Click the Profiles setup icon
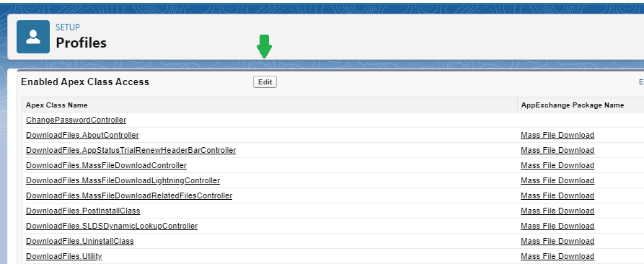The width and height of the screenshot is (644, 264). tap(33, 37)
